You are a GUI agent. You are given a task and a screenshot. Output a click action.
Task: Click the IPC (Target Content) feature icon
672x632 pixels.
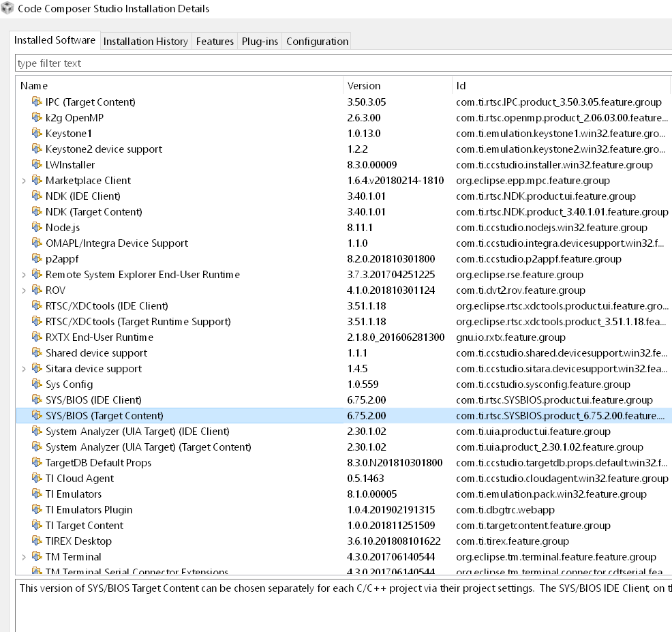click(37, 102)
